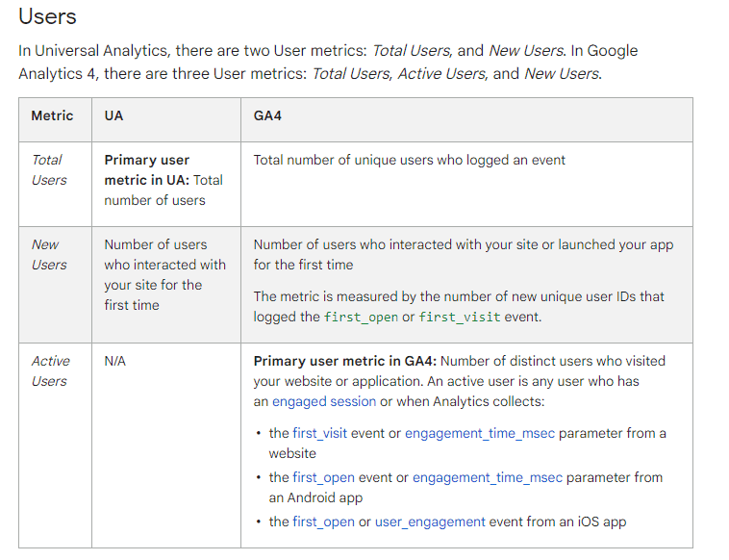Open engagement_time_msec link in Android bullet
Image resolution: width=729 pixels, height=560 pixels.
tap(488, 477)
